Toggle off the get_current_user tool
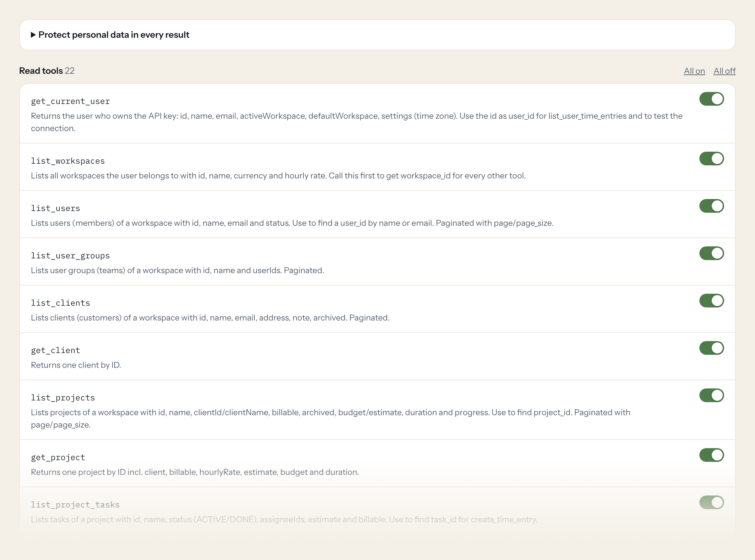Screen dimensions: 755x560 click(x=711, y=99)
